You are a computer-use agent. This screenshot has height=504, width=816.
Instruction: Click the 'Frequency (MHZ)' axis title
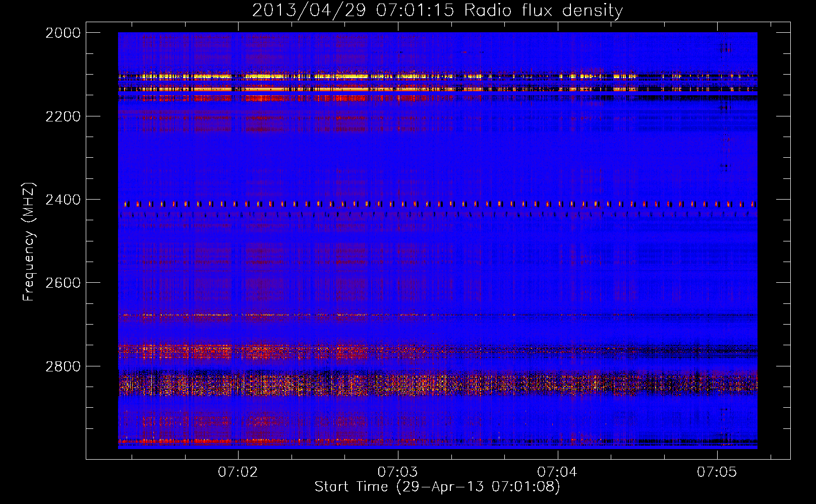[x=29, y=242]
